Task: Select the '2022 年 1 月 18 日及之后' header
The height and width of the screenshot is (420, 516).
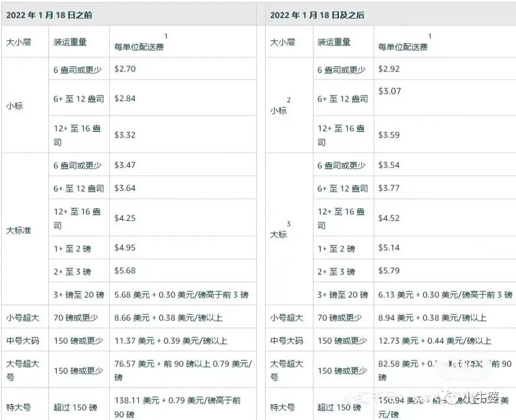Action: tap(317, 15)
